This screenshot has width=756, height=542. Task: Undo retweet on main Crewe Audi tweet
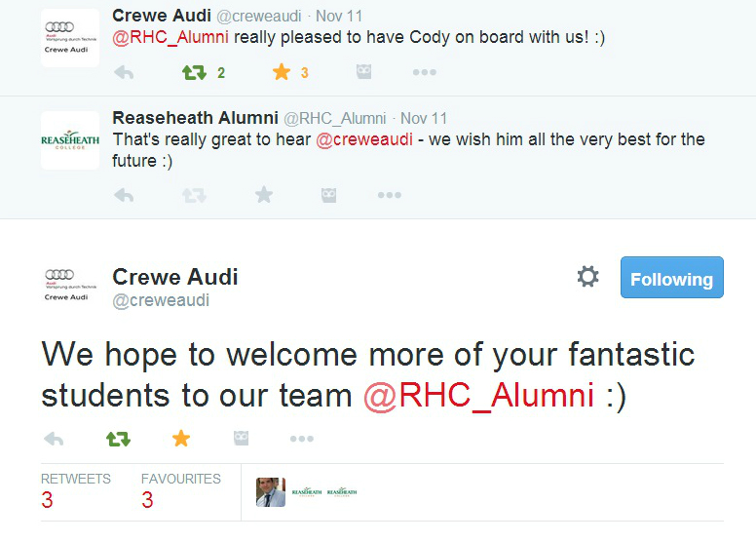[118, 439]
